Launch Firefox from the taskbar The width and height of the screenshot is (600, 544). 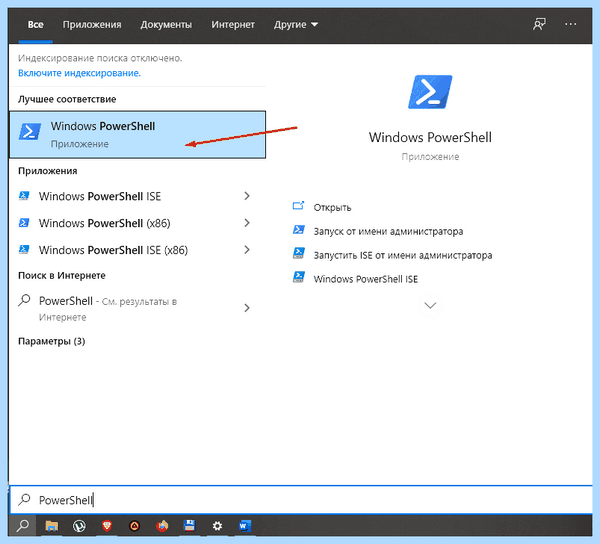tap(162, 526)
